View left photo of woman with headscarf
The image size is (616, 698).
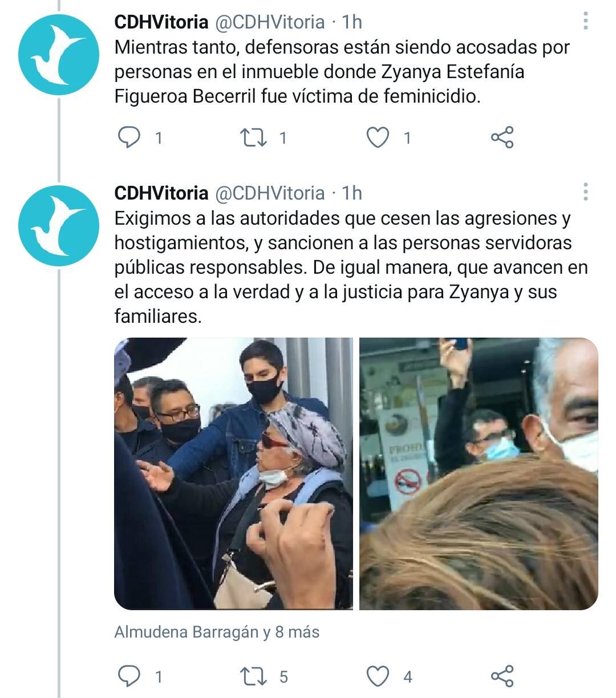pyautogui.click(x=233, y=474)
